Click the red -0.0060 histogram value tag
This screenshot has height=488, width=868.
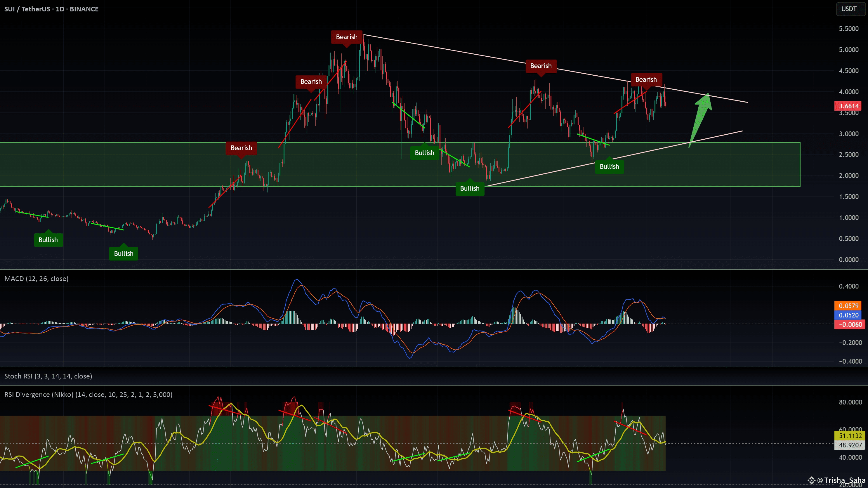coord(848,324)
